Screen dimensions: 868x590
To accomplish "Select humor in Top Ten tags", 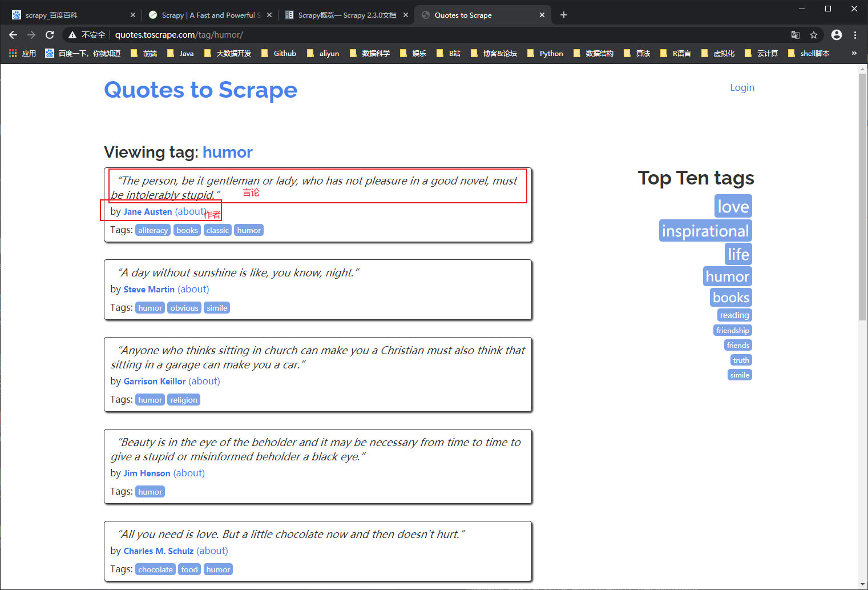I will [728, 276].
